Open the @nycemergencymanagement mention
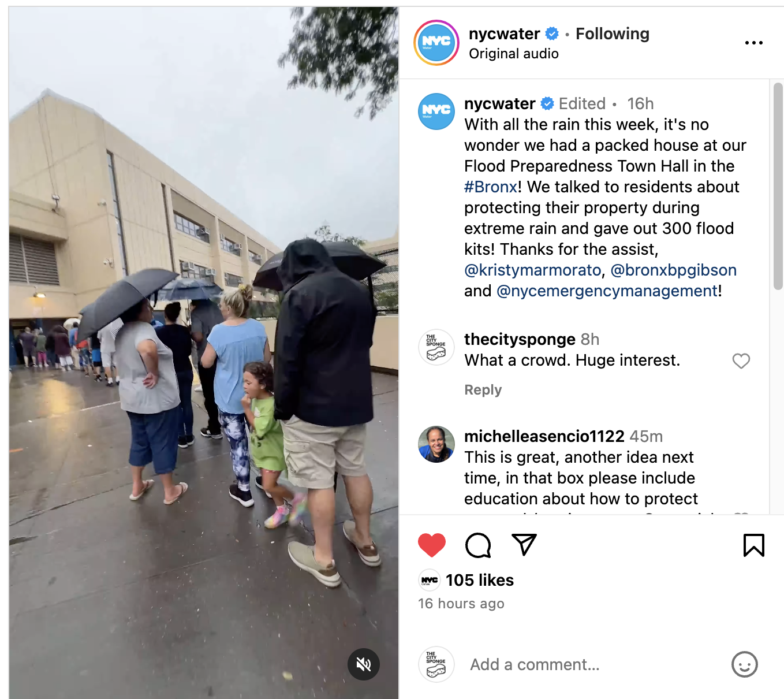Screen dimensions: 784x699 [x=607, y=291]
